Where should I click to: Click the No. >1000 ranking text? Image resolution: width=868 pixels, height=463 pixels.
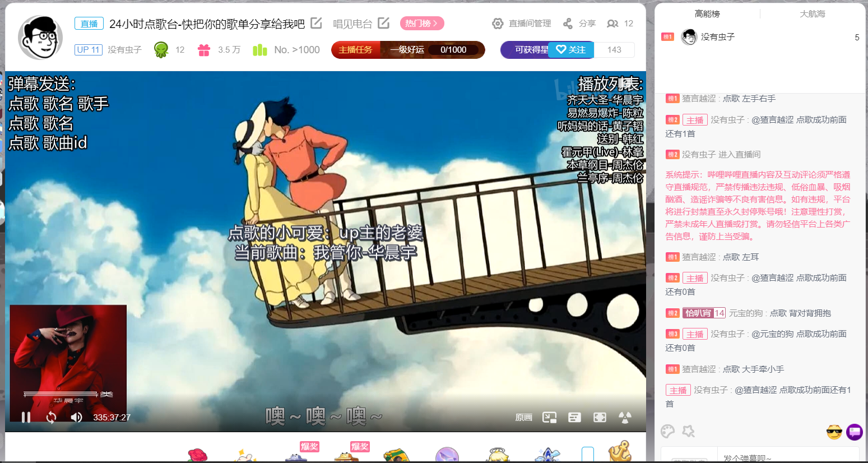(297, 50)
